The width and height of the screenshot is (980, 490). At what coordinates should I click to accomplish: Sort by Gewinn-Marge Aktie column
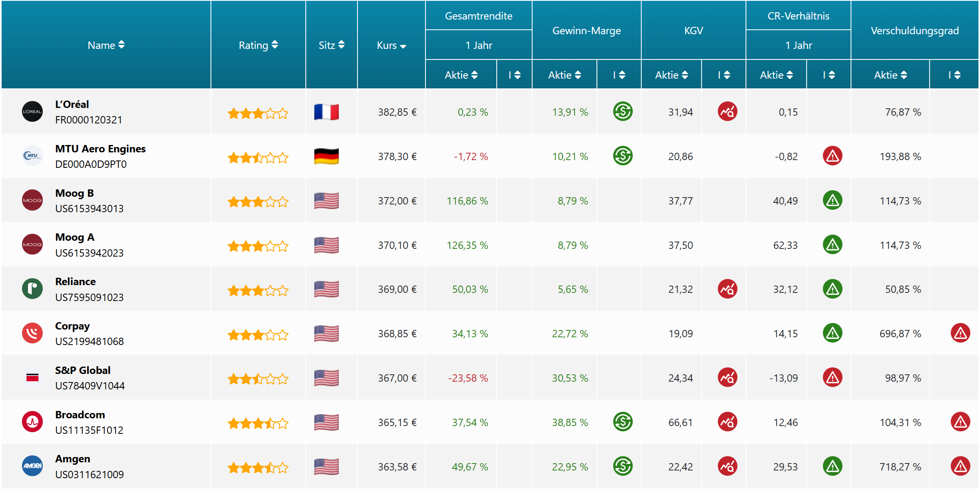[x=564, y=75]
